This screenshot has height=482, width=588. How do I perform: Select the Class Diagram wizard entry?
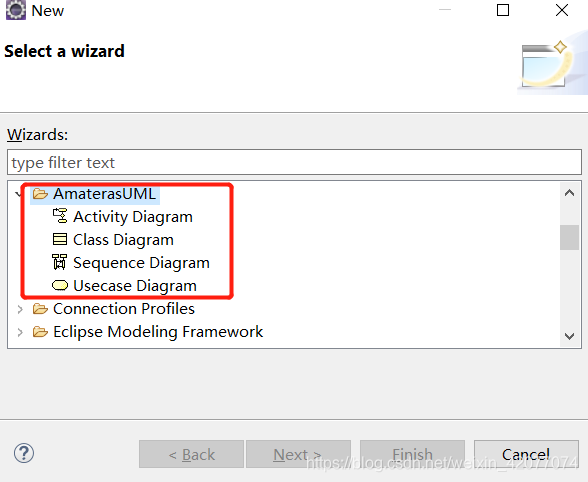click(123, 240)
